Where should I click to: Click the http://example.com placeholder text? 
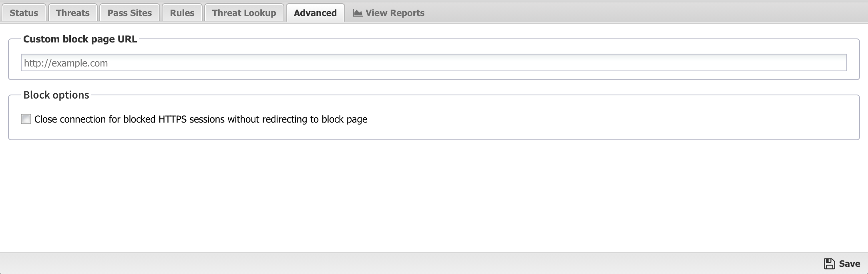pos(66,63)
